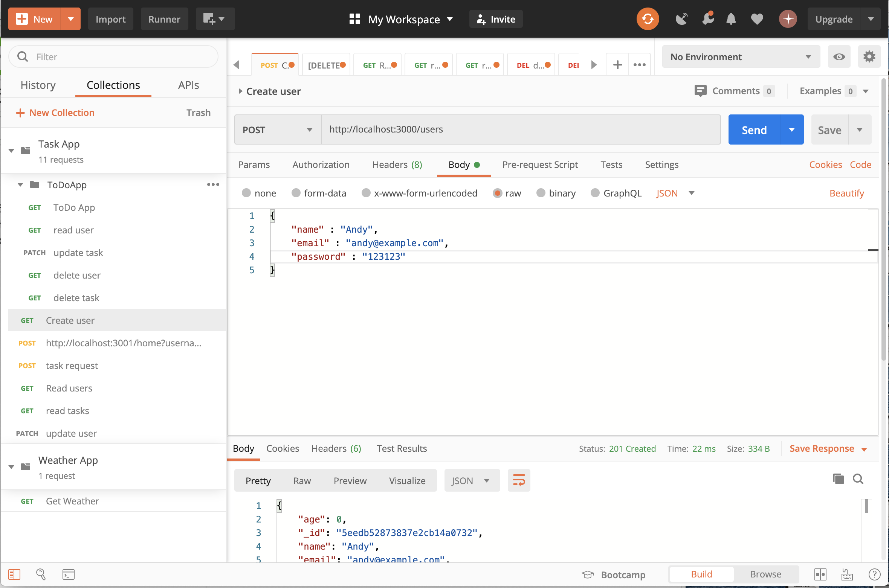Copy the response body

838,479
